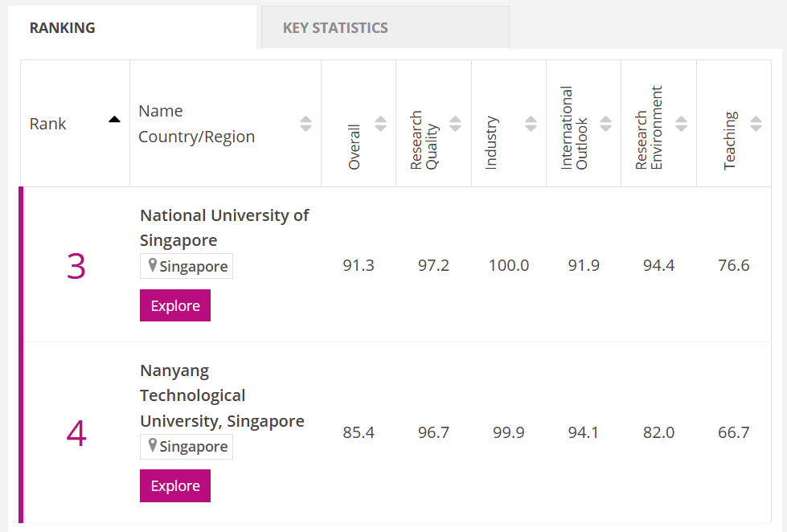787x532 pixels.
Task: Click international outlook score 91.9
Action: (584, 265)
